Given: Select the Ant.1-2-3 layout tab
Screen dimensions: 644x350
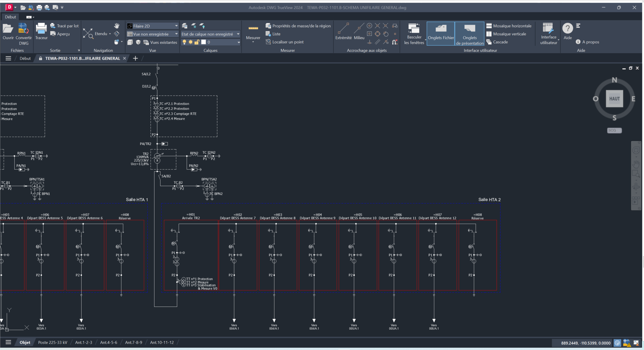Looking at the screenshot, I should tap(84, 342).
